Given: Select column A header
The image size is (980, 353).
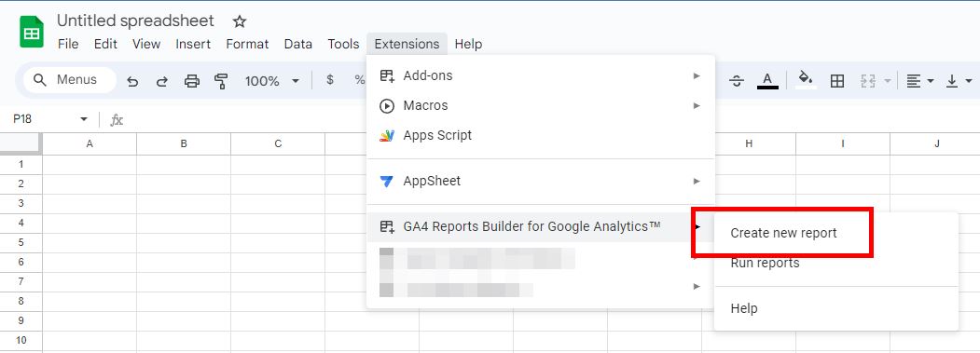Looking at the screenshot, I should click(x=90, y=143).
